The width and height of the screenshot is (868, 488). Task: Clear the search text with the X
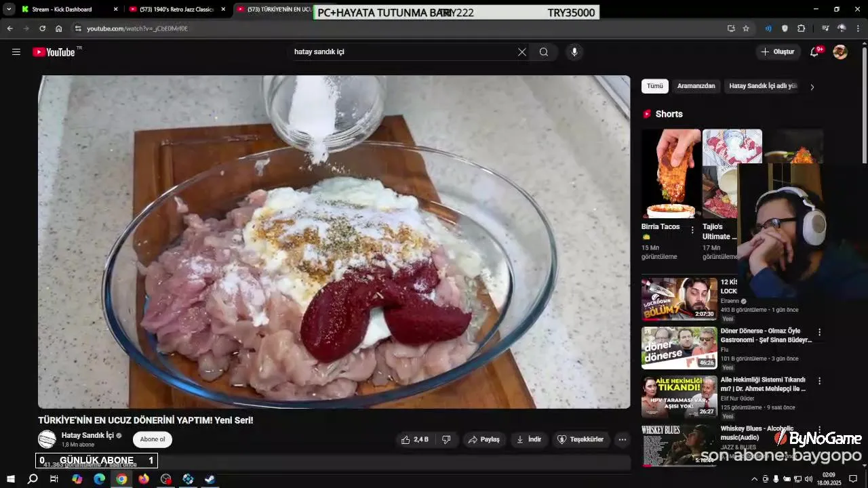(x=522, y=52)
